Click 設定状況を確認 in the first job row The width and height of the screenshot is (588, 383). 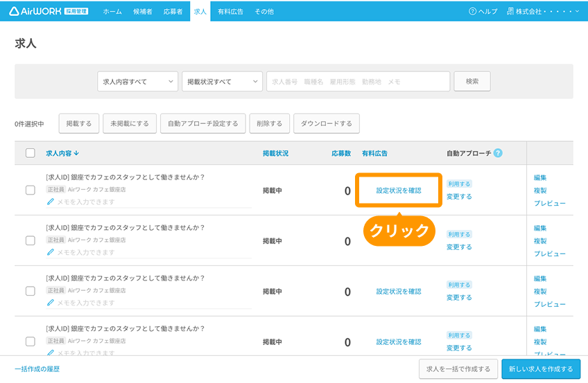[x=399, y=190]
